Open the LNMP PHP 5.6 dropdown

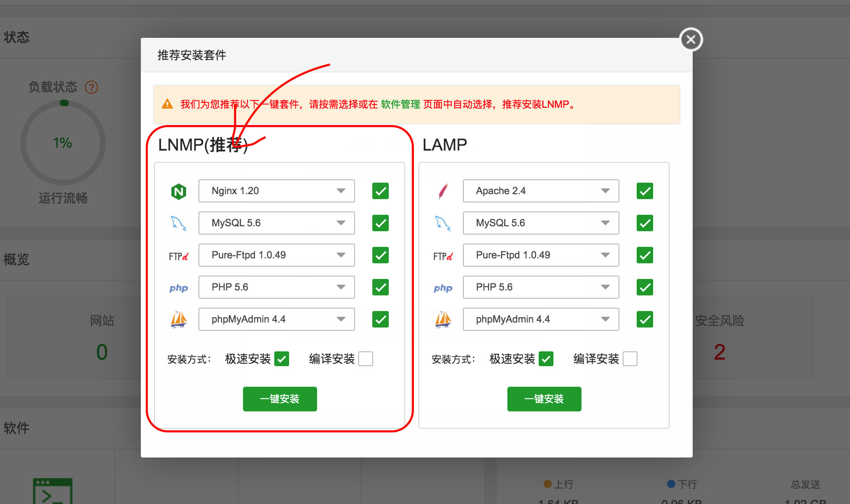click(277, 287)
